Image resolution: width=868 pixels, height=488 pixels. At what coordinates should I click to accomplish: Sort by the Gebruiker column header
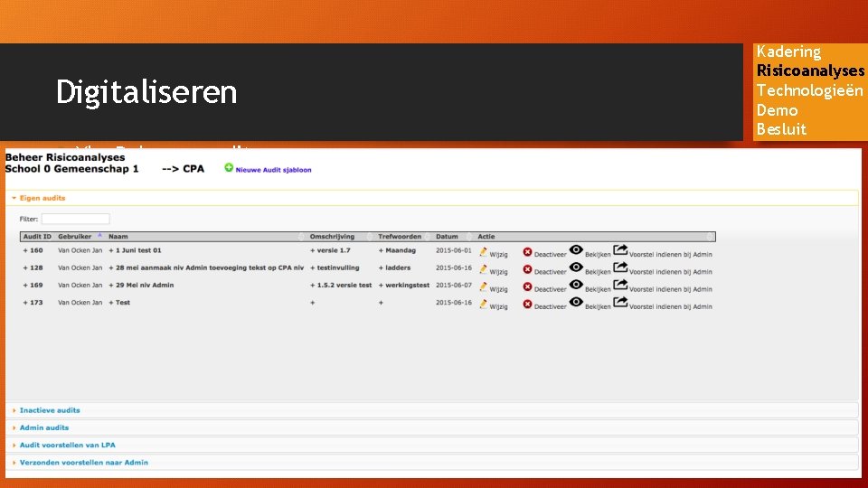pyautogui.click(x=75, y=237)
